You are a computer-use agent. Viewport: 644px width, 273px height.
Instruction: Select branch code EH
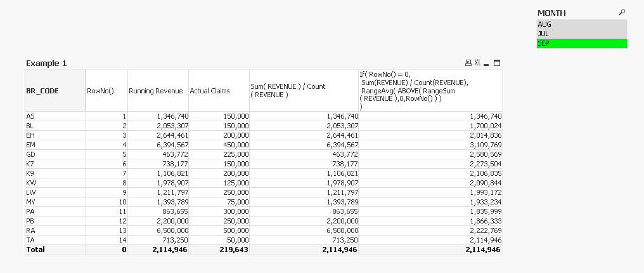tap(55, 135)
